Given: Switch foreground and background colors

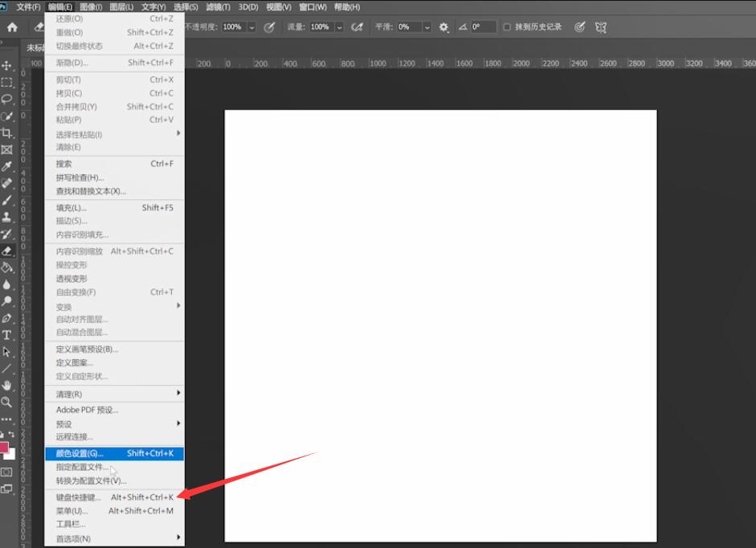Looking at the screenshot, I should [x=11, y=435].
